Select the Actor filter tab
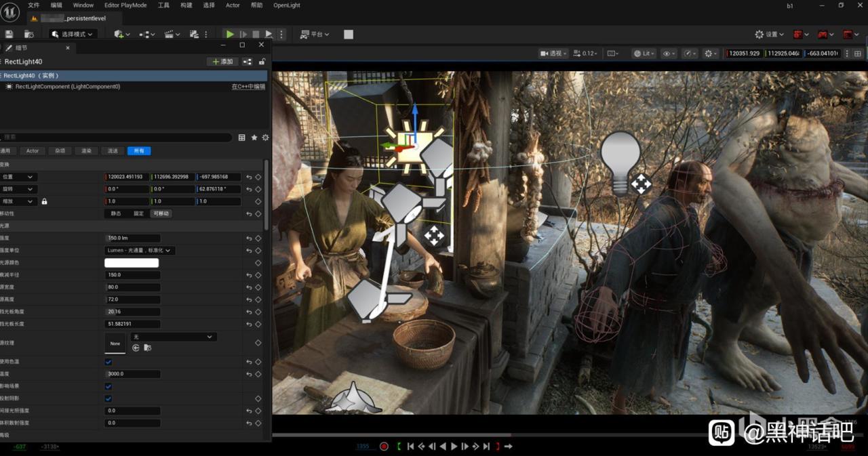The height and width of the screenshot is (456, 868). pos(33,151)
